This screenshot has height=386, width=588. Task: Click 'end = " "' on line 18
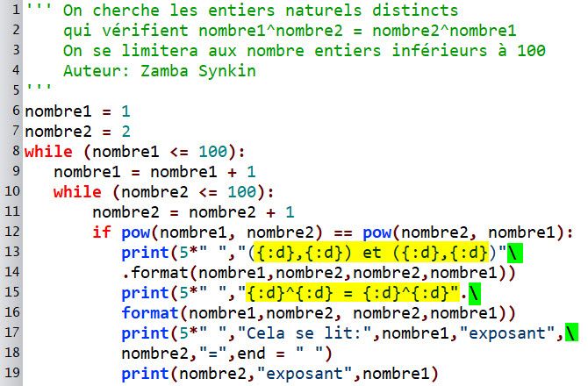(280, 354)
